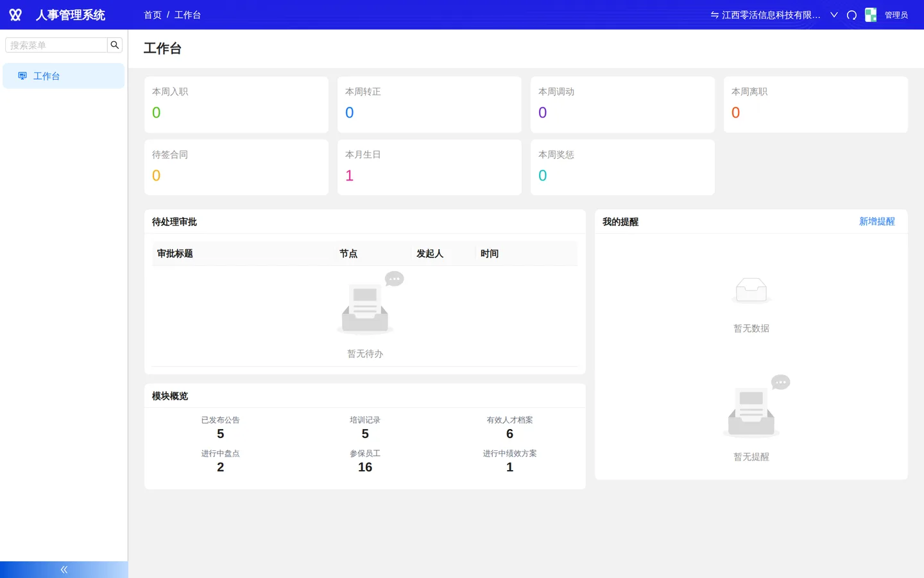Screen dimensions: 924x578
Task: Open the 本周离职 stat card
Action: [x=816, y=105]
